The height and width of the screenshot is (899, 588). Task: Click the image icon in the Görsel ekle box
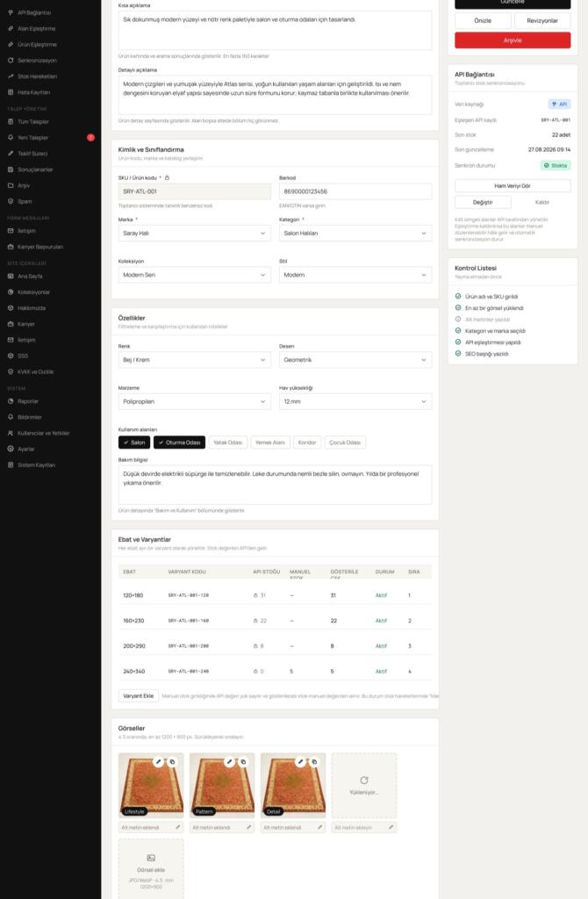coord(151,858)
